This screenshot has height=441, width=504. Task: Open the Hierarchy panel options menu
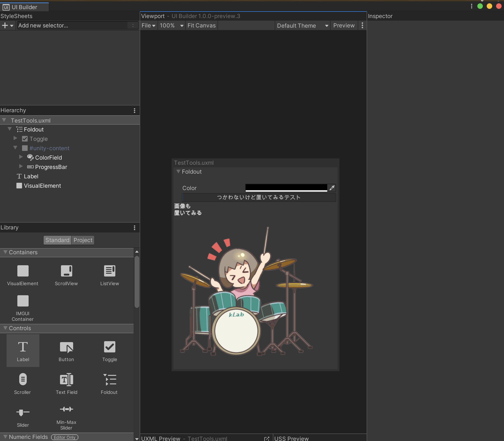(134, 111)
